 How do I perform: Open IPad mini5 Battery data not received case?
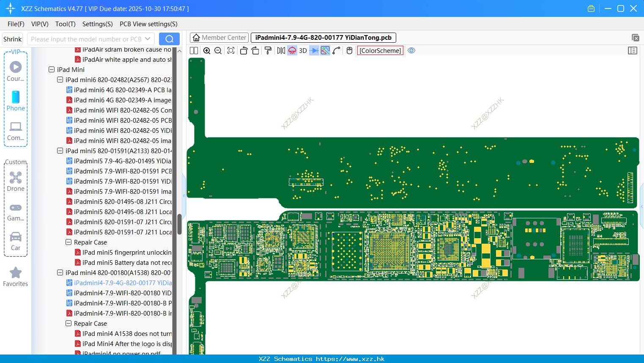tap(123, 262)
